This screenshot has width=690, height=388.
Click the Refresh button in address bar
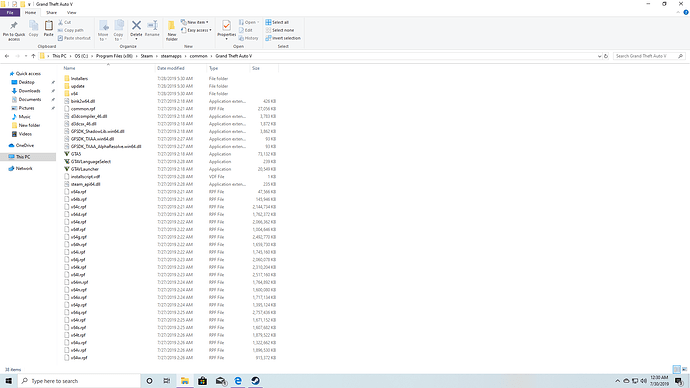pyautogui.click(x=606, y=56)
